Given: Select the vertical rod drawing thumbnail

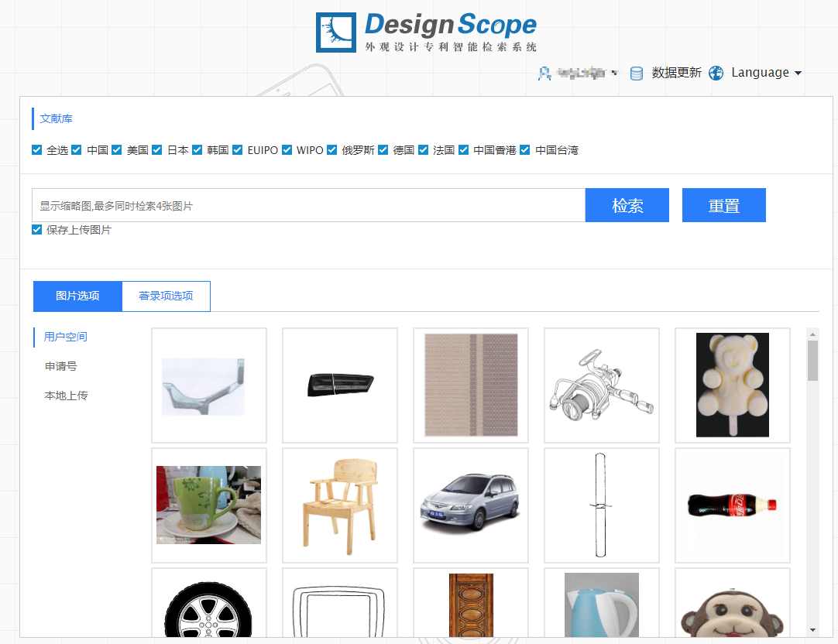Looking at the screenshot, I should [x=602, y=505].
